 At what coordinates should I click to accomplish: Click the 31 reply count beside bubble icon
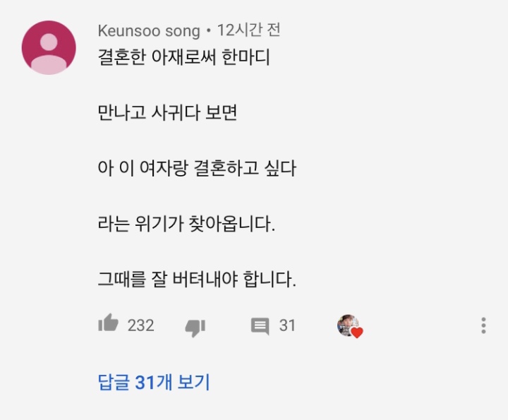(x=287, y=325)
